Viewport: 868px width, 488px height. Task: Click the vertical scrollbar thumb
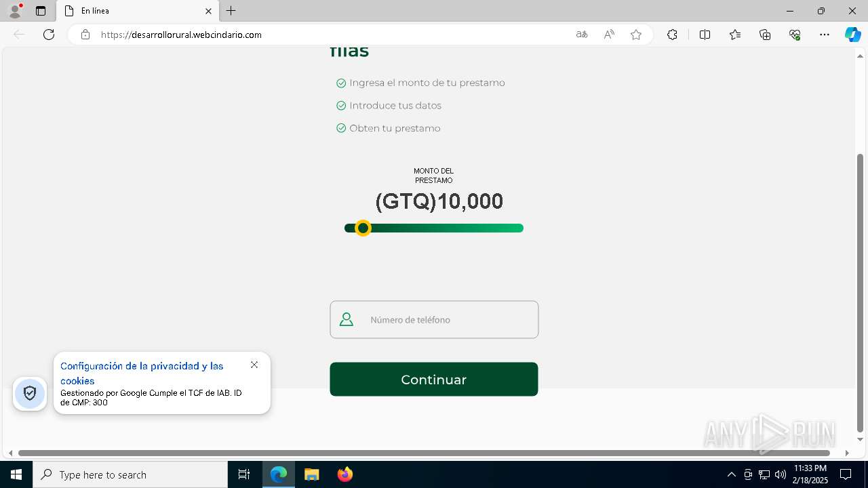point(861,293)
